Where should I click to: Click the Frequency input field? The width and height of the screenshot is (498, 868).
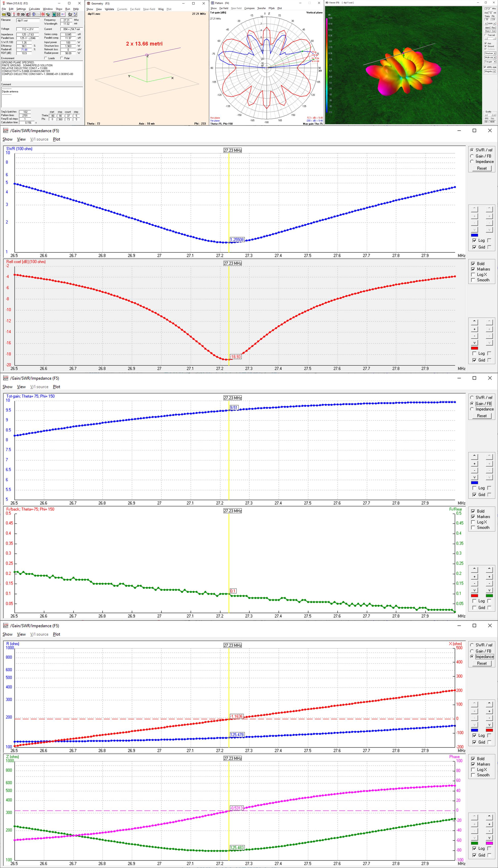(66, 20)
